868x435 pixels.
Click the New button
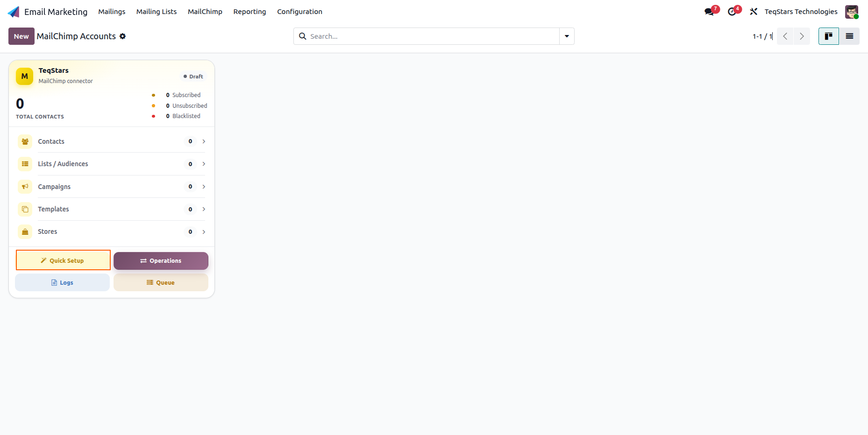point(21,36)
